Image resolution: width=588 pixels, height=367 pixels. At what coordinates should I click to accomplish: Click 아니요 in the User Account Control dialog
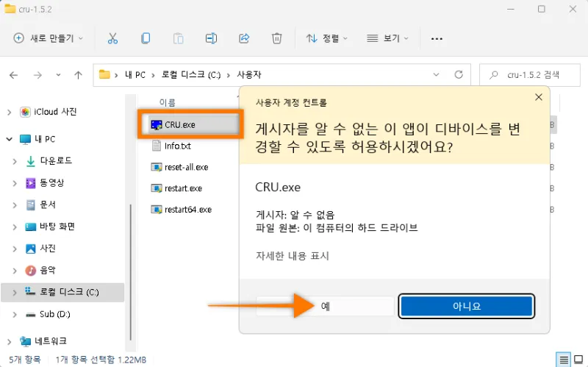click(467, 306)
